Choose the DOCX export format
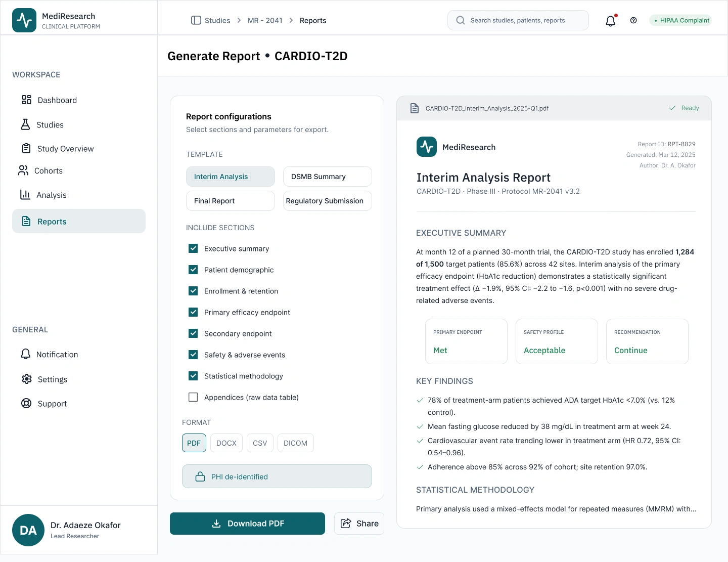Screen dimensions: 728x562 pos(226,443)
